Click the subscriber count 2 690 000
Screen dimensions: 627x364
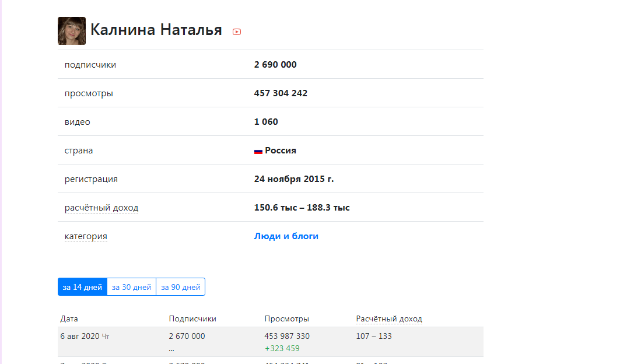[275, 65]
